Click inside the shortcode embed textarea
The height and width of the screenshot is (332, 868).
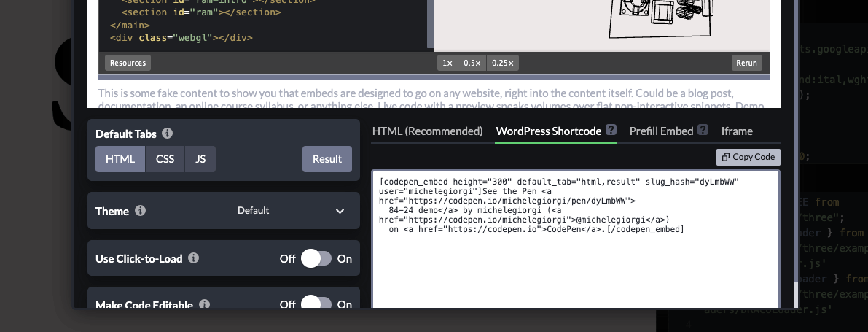pos(576,239)
